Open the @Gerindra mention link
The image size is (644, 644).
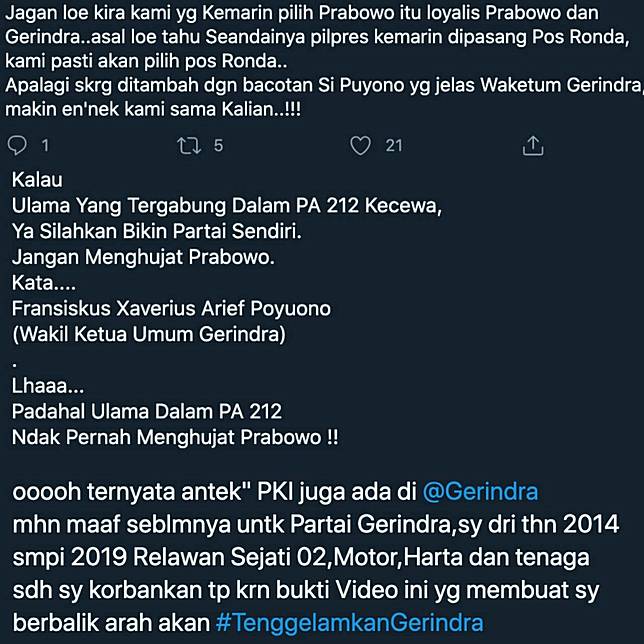point(480,492)
